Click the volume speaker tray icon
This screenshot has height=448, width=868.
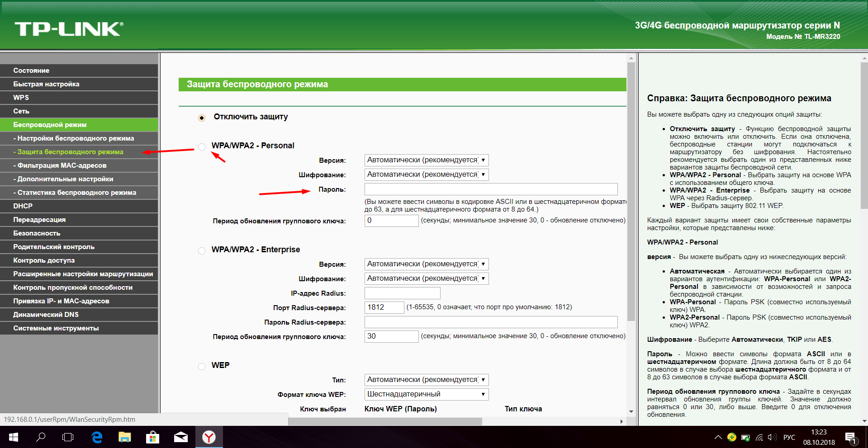pos(773,438)
